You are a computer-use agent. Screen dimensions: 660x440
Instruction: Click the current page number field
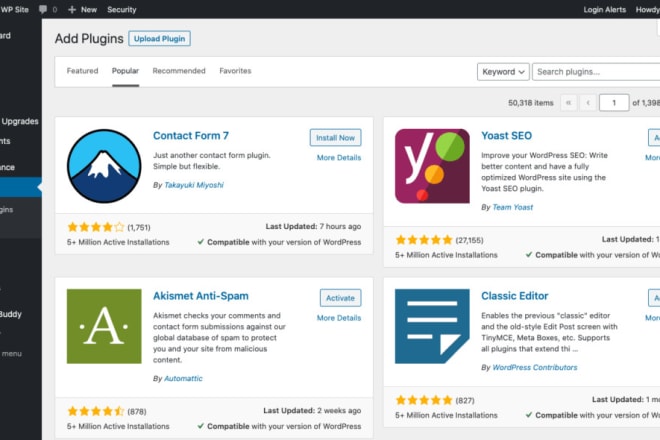coord(614,103)
